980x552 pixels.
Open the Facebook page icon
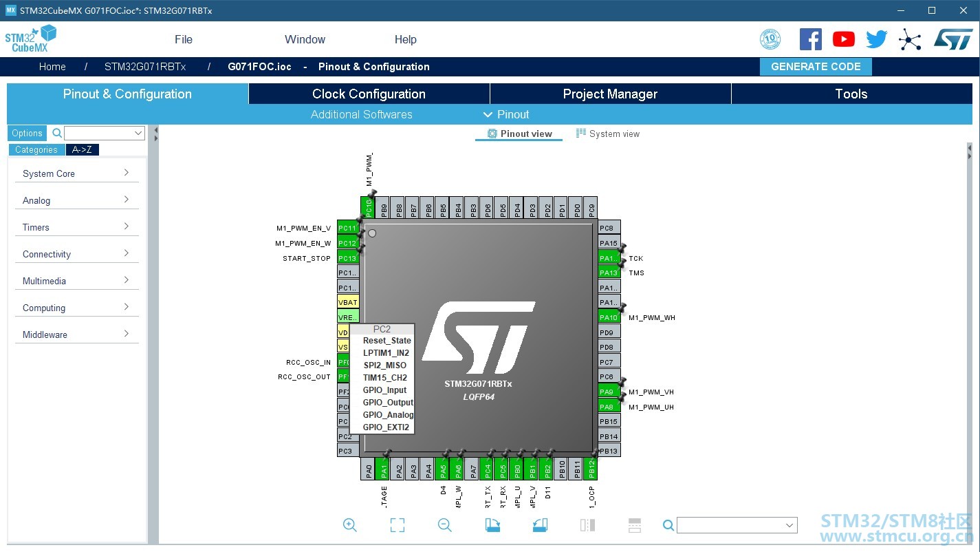(x=811, y=39)
